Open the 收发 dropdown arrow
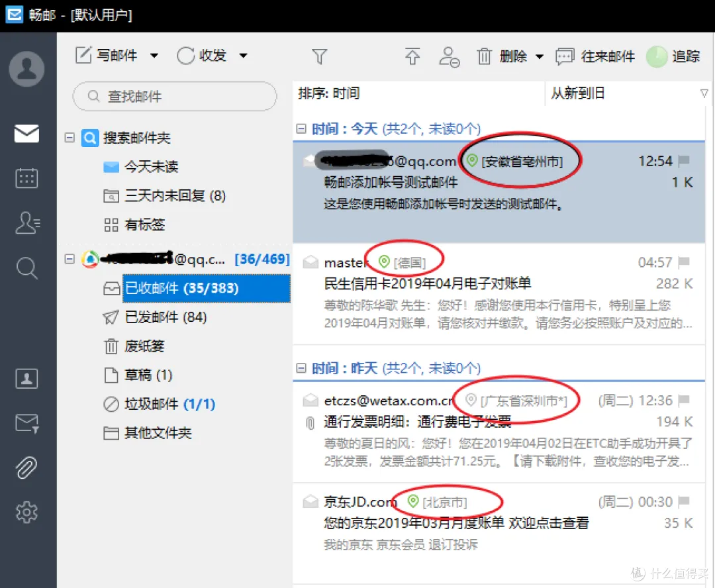Screen dimensions: 715x588 (x=244, y=56)
